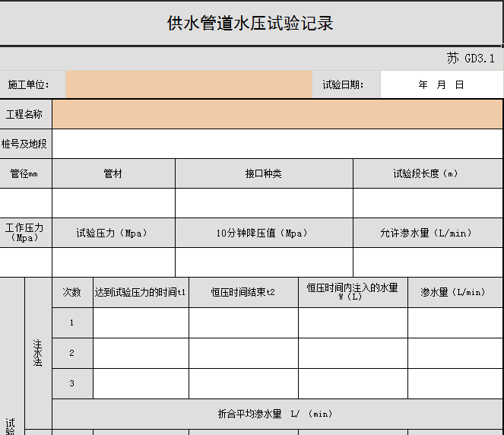Select the empty cell under 接口种类
This screenshot has width=504, height=435.
tap(264, 203)
